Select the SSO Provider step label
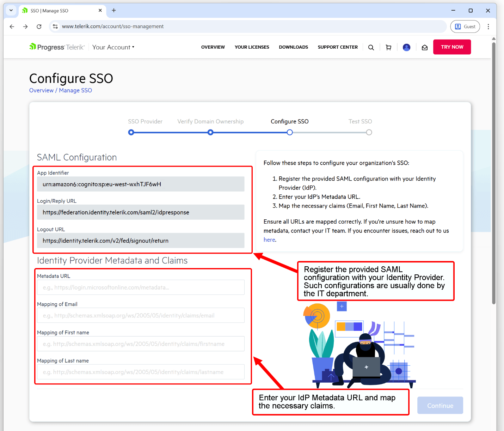The image size is (504, 431). click(x=145, y=121)
